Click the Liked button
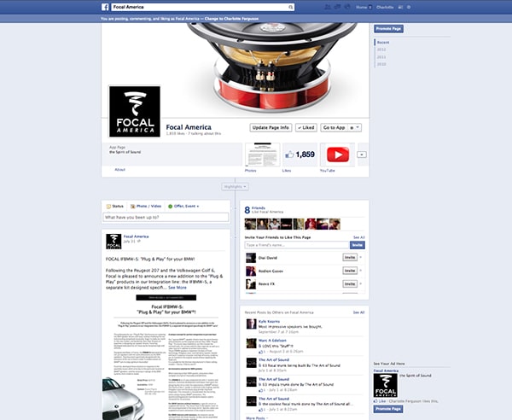512x420 pixels. [306, 128]
